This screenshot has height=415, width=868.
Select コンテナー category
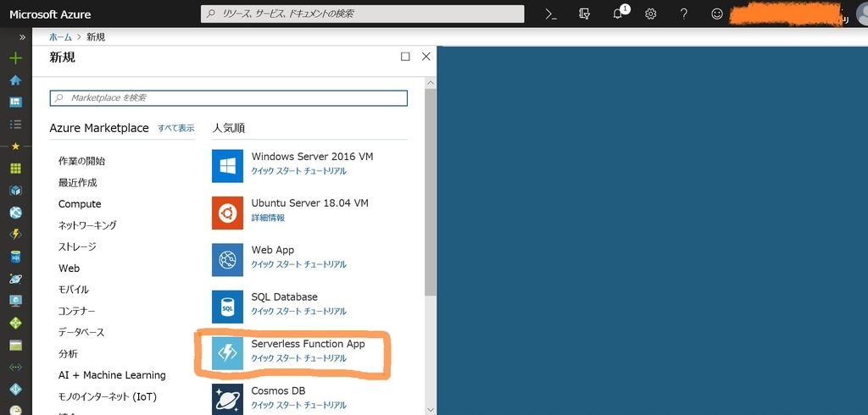[x=77, y=311]
